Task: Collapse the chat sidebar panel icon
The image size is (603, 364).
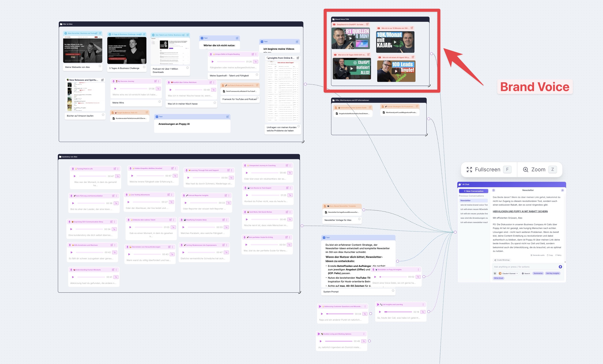Action: [494, 190]
